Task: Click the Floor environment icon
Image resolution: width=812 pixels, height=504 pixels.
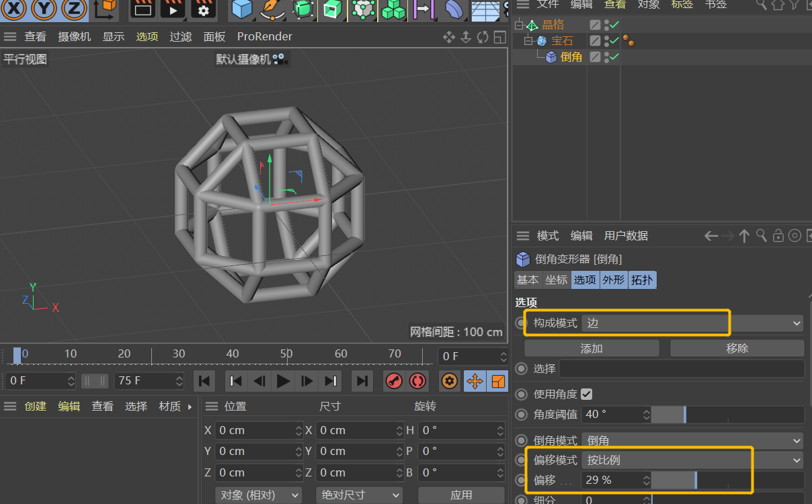Action: [485, 9]
